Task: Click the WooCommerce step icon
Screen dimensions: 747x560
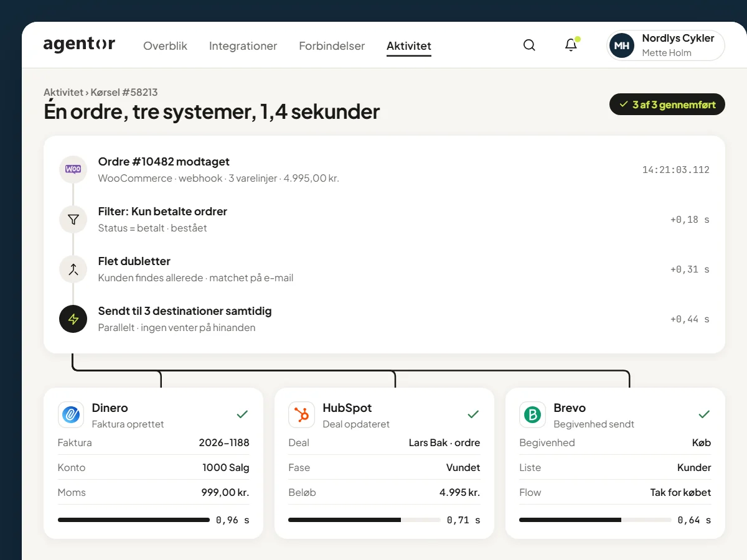Action: (x=73, y=169)
